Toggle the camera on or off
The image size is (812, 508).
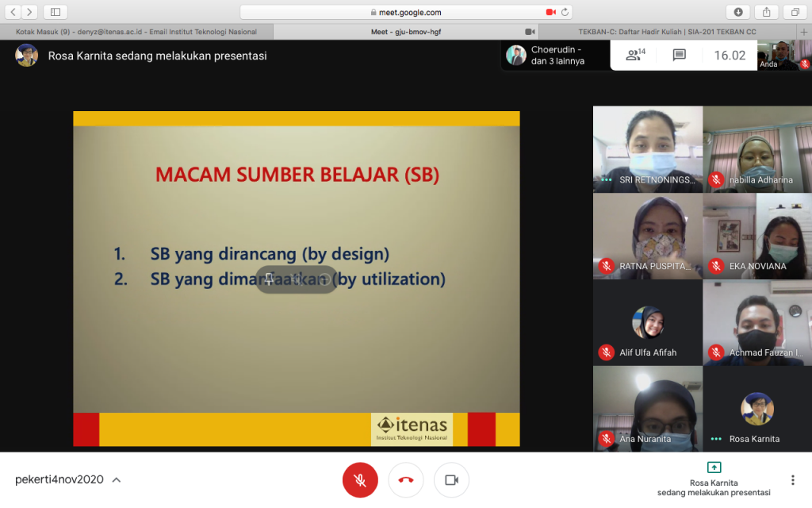[x=451, y=480]
